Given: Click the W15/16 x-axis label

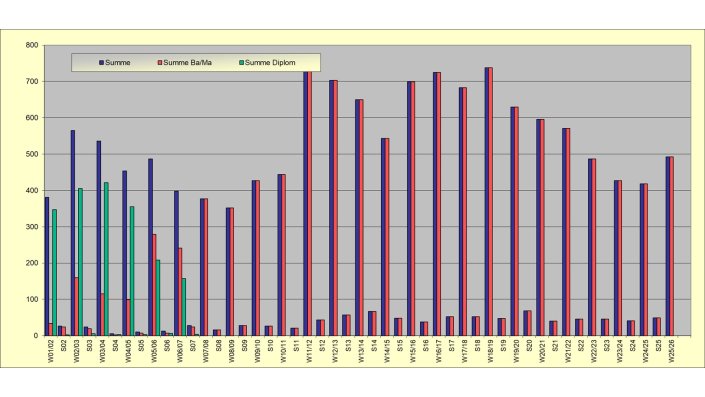Looking at the screenshot, I should (413, 351).
